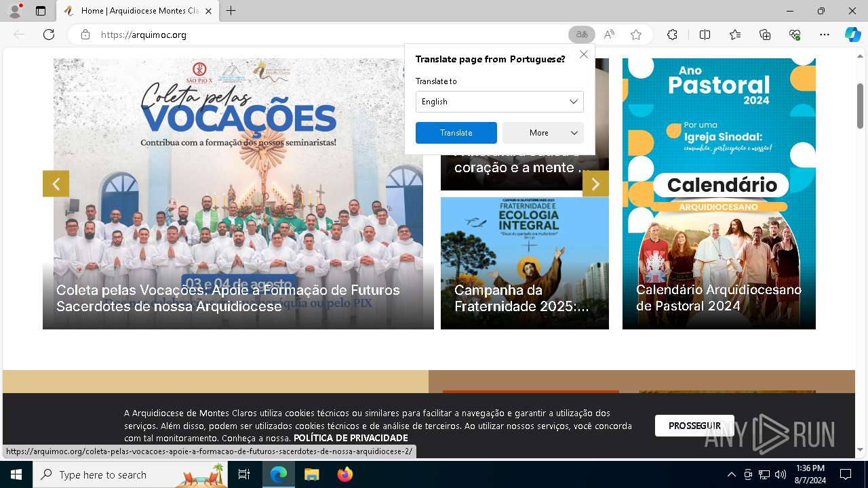
Task: Open Firefox from taskbar
Action: coord(344,474)
